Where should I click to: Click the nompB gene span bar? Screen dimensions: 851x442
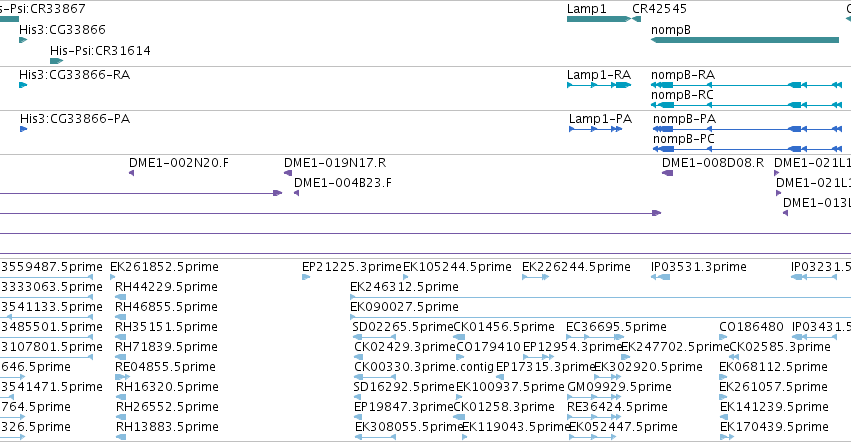745,40
